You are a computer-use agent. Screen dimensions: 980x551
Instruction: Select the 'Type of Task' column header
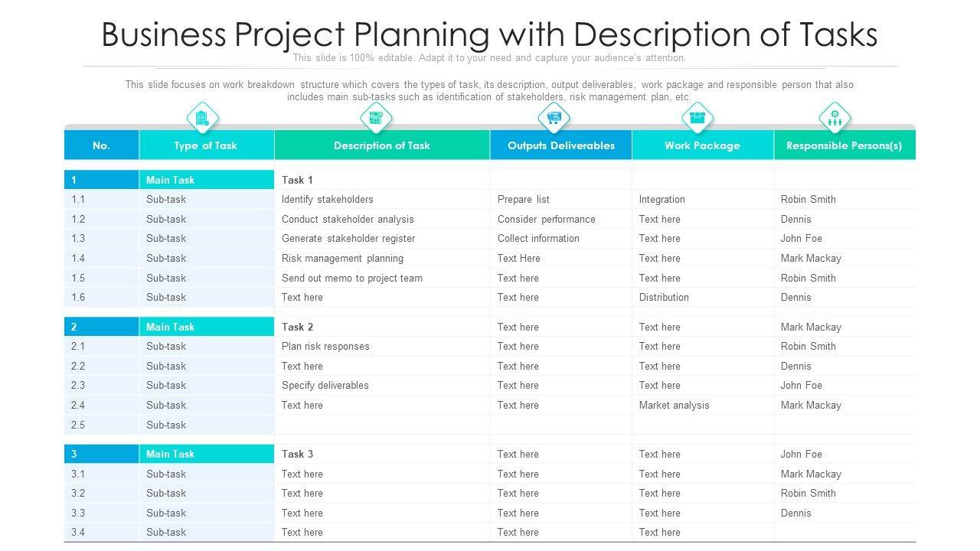click(206, 145)
